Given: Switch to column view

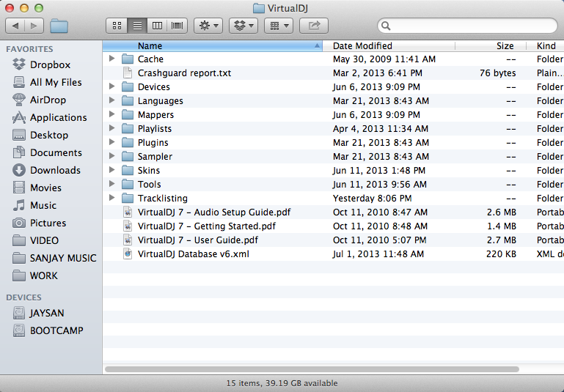Looking at the screenshot, I should (157, 26).
